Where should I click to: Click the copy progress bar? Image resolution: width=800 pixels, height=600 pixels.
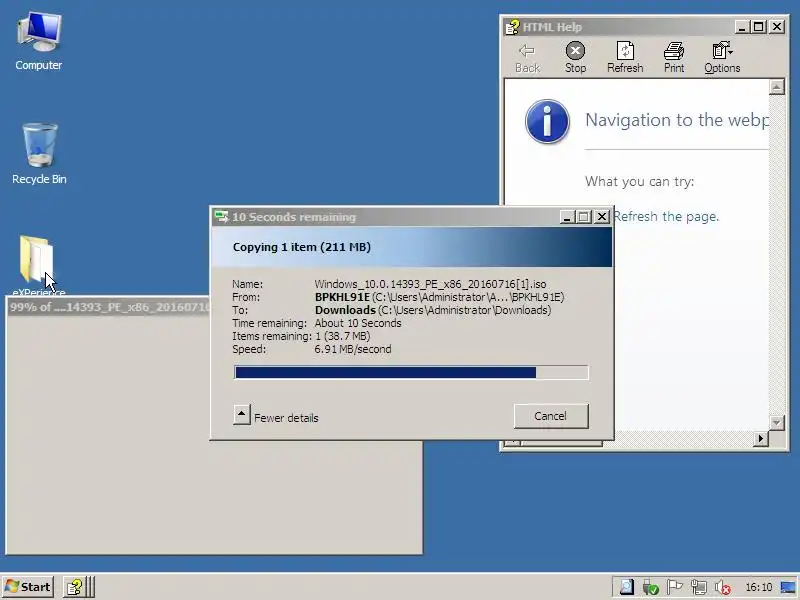click(x=411, y=372)
